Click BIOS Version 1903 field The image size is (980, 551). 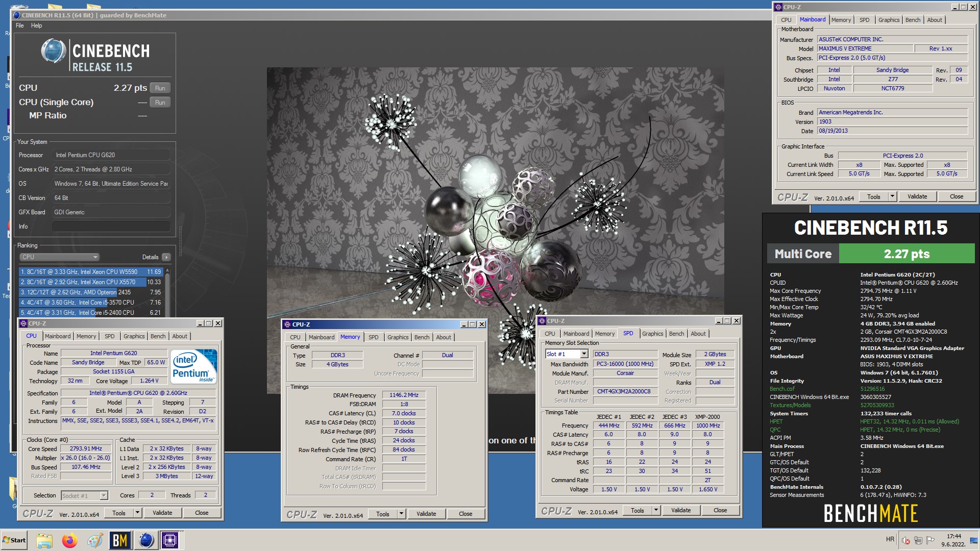click(892, 121)
